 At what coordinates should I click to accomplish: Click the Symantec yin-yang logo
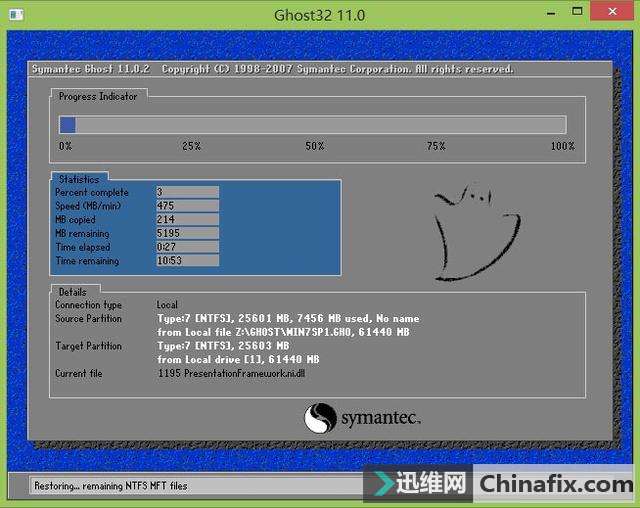click(x=320, y=418)
